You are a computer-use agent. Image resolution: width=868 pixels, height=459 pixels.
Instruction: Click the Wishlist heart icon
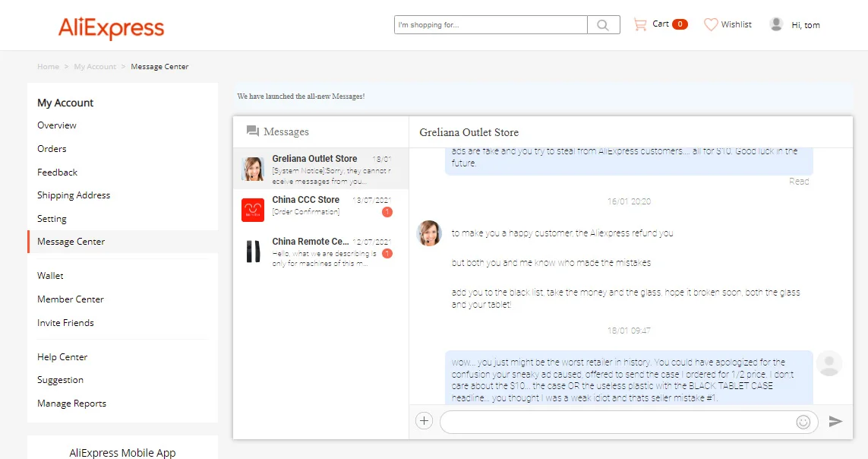click(x=711, y=24)
